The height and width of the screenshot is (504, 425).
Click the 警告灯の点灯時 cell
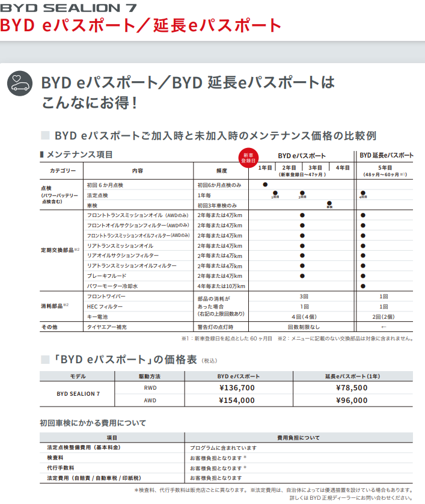(x=215, y=327)
